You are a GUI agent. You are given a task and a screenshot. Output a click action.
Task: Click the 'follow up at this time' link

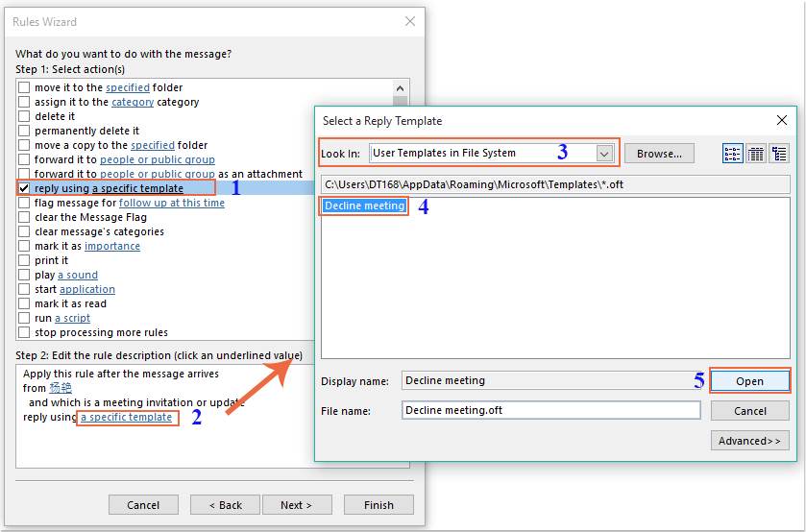[172, 204]
